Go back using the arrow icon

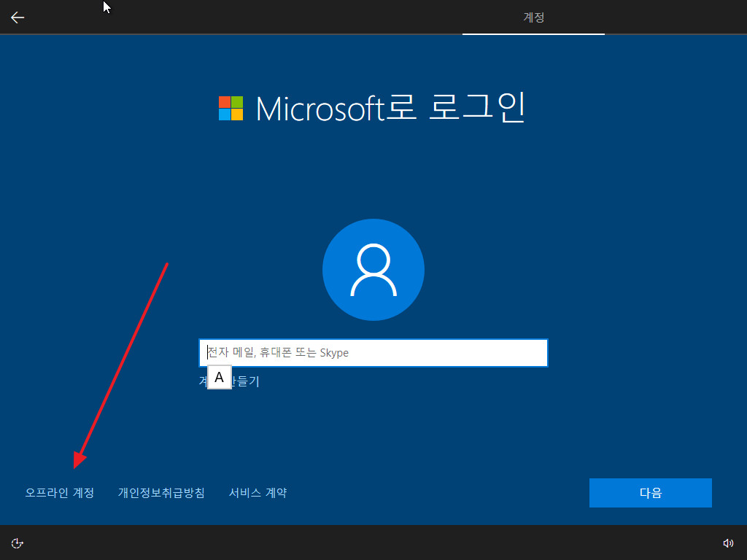point(18,17)
